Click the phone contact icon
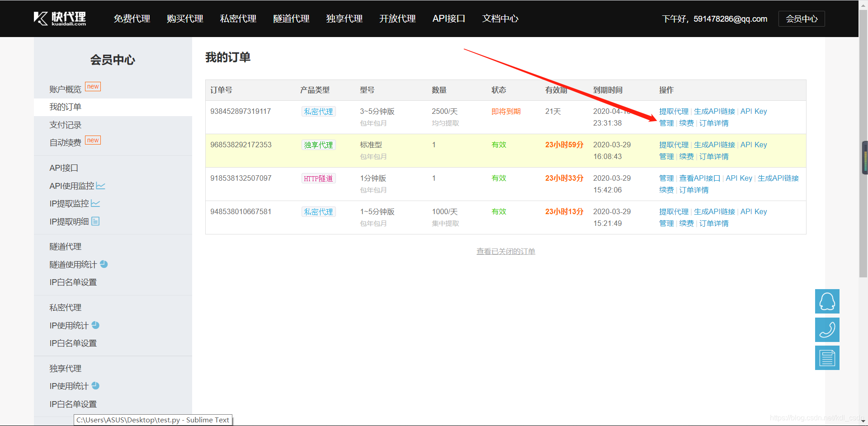The height and width of the screenshot is (426, 868). tap(827, 330)
